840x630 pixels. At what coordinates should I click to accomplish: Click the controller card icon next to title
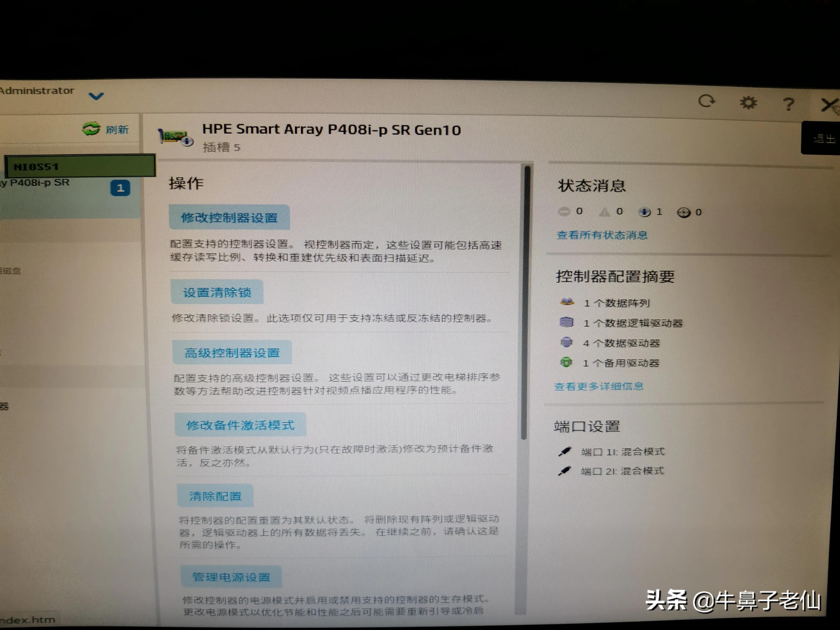[175, 137]
